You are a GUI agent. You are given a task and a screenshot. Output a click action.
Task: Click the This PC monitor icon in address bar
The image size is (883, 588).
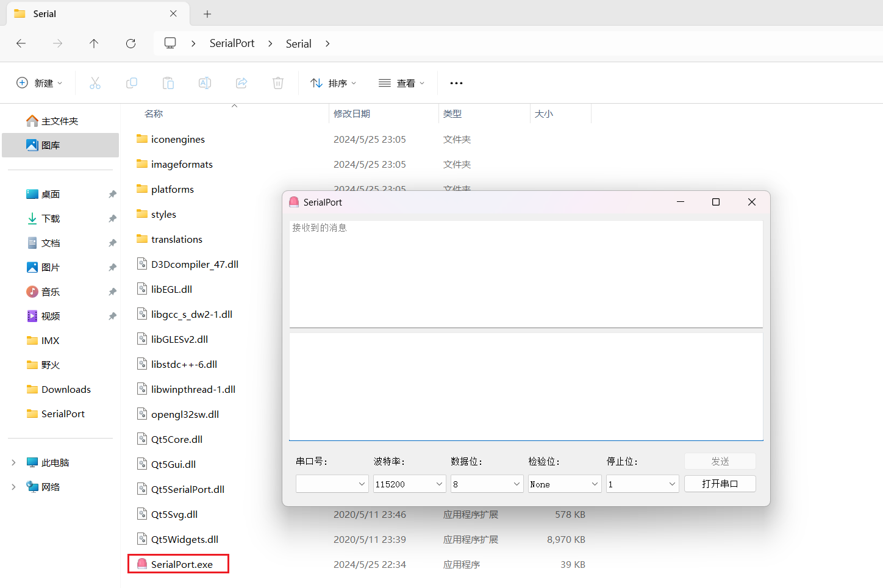[x=170, y=43]
